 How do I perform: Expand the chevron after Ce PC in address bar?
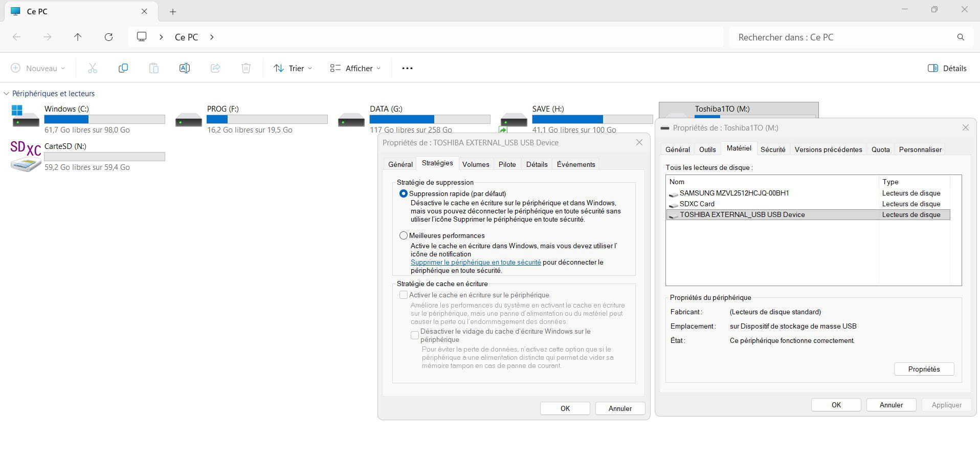tap(212, 37)
